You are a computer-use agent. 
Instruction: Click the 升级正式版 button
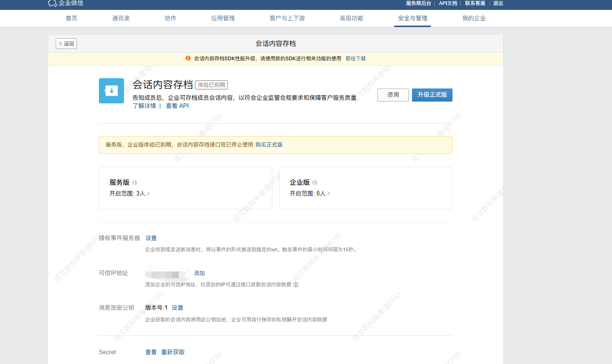[x=432, y=95]
